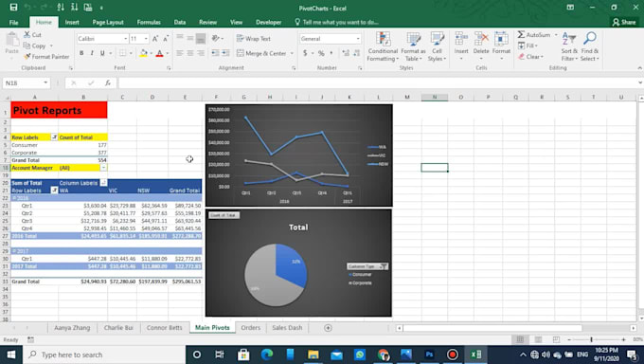Screen dimensions: 644x364
Task: Toggle Underline formatting
Action: 102,53
